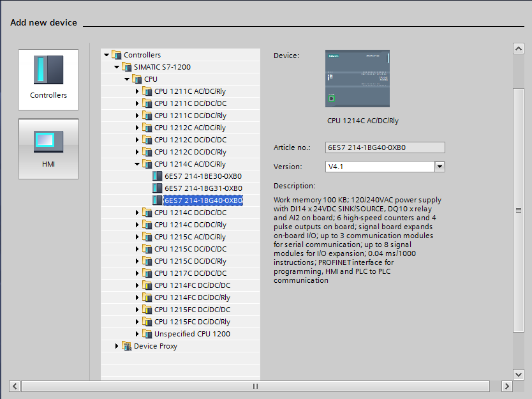This screenshot has height=399, width=532.
Task: Collapse the CPU folder node
Action: (127, 79)
